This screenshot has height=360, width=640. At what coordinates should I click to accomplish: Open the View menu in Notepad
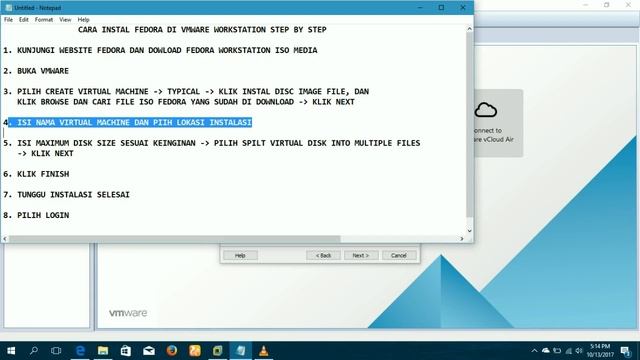tap(65, 20)
